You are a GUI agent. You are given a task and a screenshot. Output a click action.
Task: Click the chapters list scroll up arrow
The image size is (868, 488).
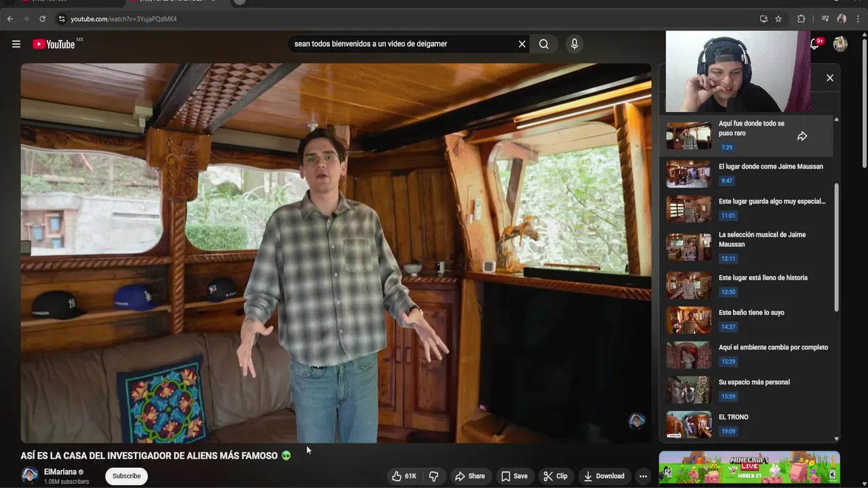coord(836,119)
